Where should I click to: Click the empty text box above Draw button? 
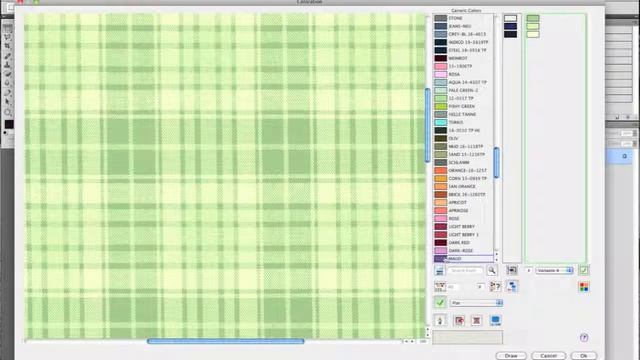click(467, 338)
